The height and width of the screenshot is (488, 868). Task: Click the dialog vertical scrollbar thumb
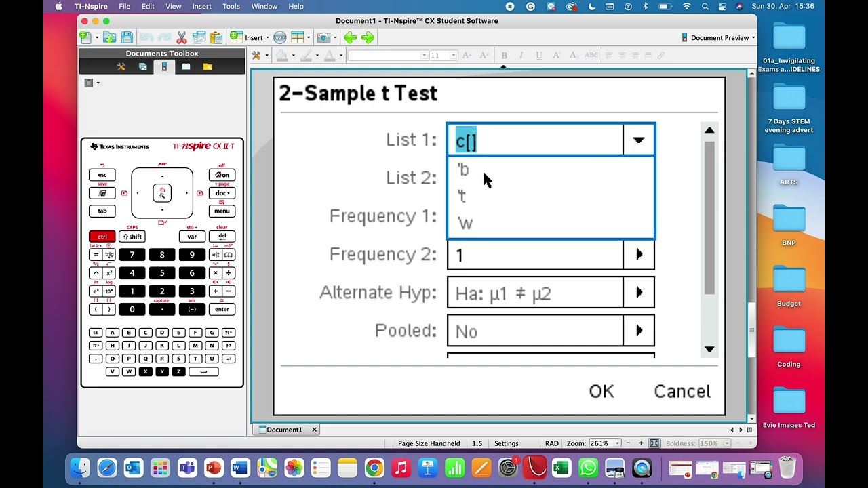[709, 217]
